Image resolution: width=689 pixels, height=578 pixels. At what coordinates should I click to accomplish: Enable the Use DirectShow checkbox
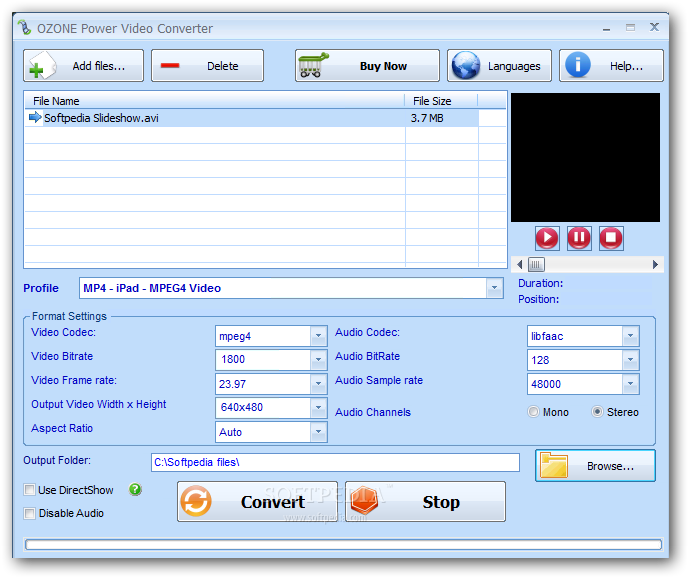point(29,490)
